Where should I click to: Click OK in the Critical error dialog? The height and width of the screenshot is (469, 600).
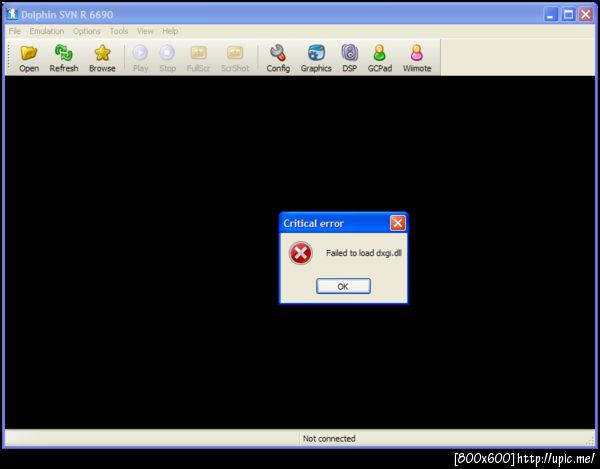coord(343,286)
